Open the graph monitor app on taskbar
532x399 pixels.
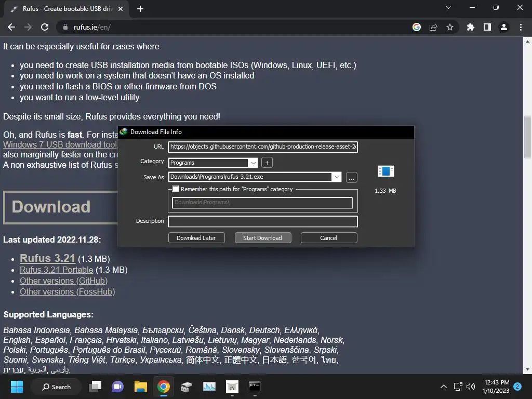(x=209, y=387)
